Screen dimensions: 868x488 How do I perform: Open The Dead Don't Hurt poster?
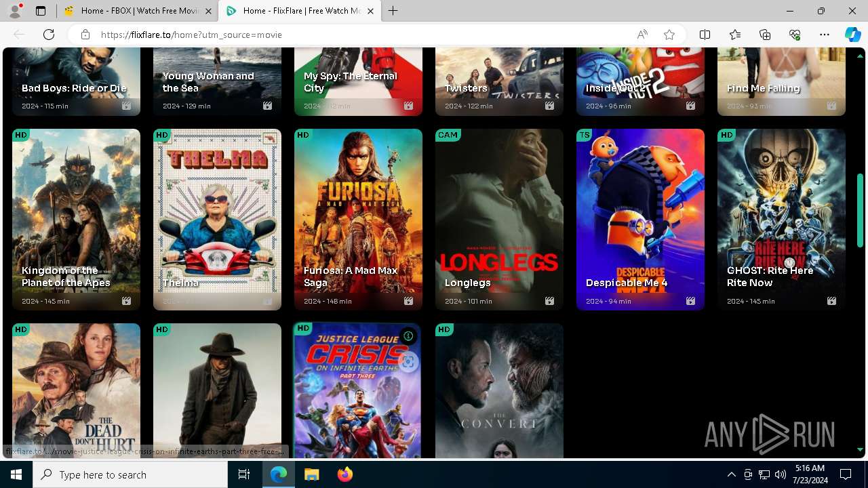click(x=76, y=390)
